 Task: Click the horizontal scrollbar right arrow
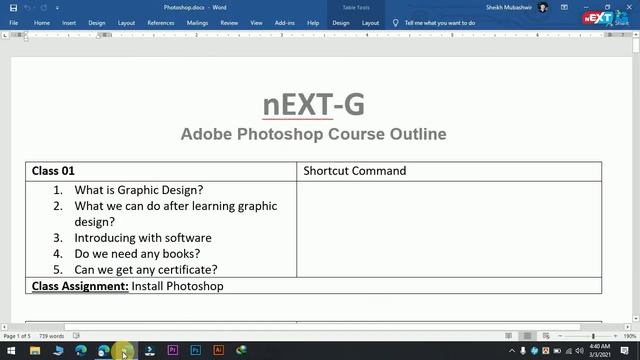point(628,327)
